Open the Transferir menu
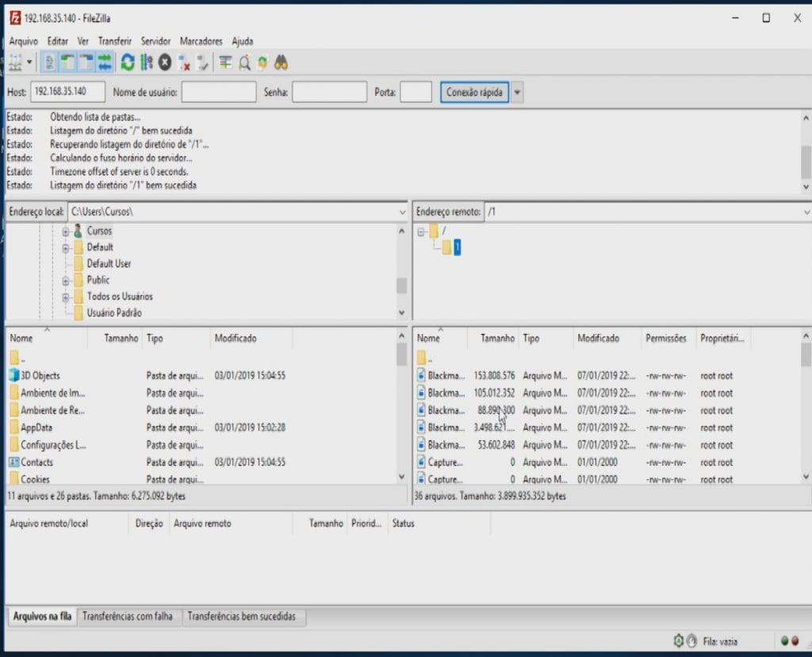This screenshot has height=657, width=812. click(x=115, y=41)
